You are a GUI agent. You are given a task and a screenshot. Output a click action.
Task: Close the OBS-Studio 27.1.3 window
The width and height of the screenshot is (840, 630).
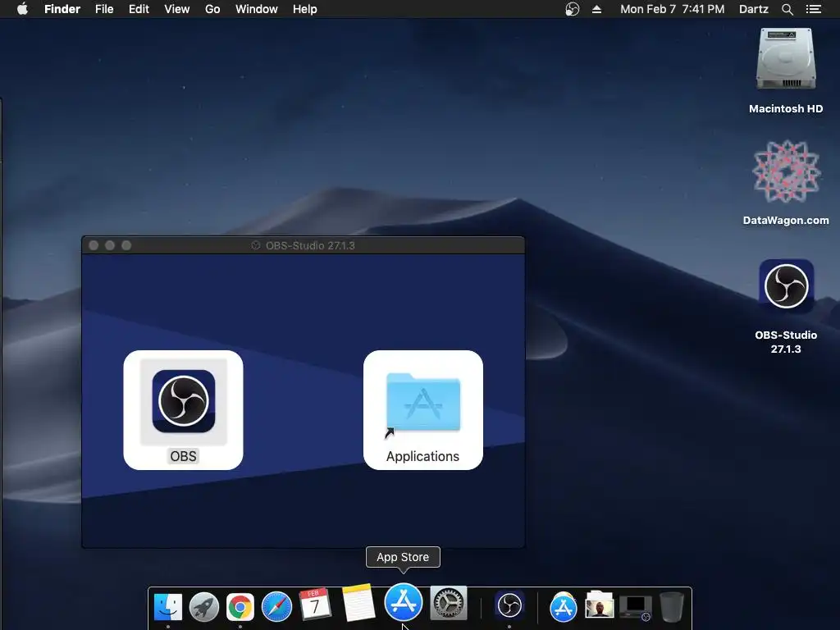(x=94, y=245)
